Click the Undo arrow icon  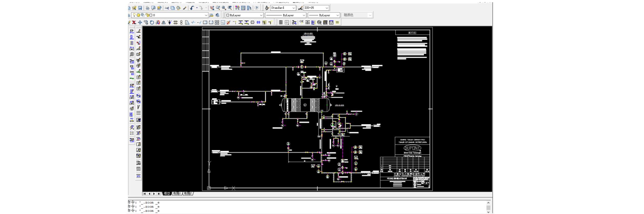click(192, 8)
